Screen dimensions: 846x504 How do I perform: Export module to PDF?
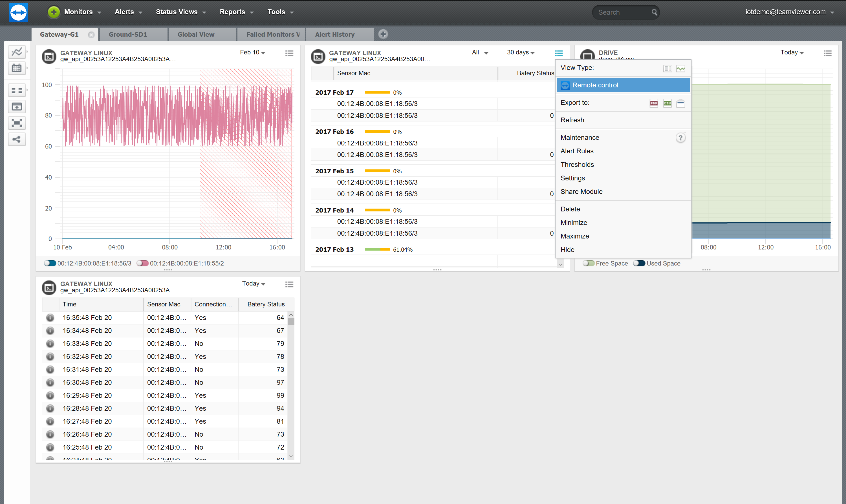pyautogui.click(x=654, y=103)
